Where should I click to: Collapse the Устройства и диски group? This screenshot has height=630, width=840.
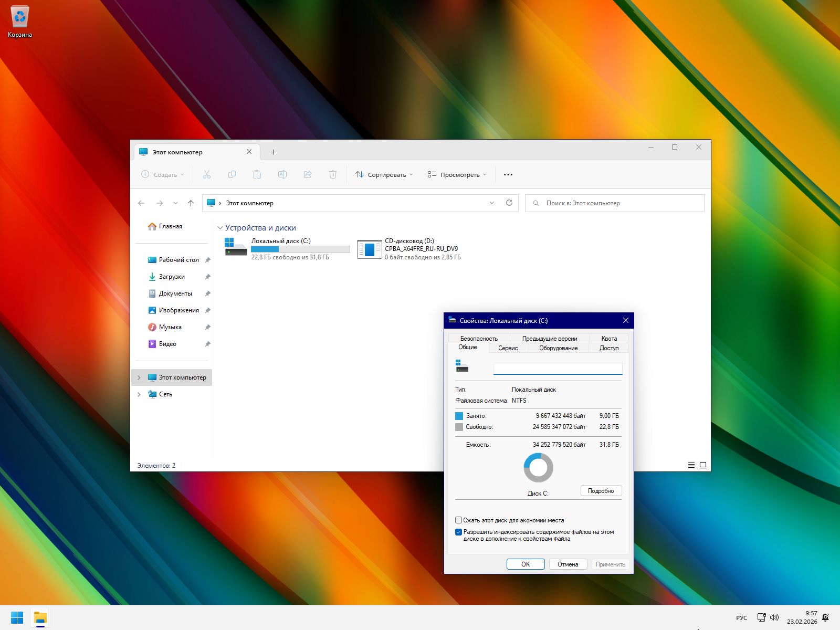click(220, 228)
